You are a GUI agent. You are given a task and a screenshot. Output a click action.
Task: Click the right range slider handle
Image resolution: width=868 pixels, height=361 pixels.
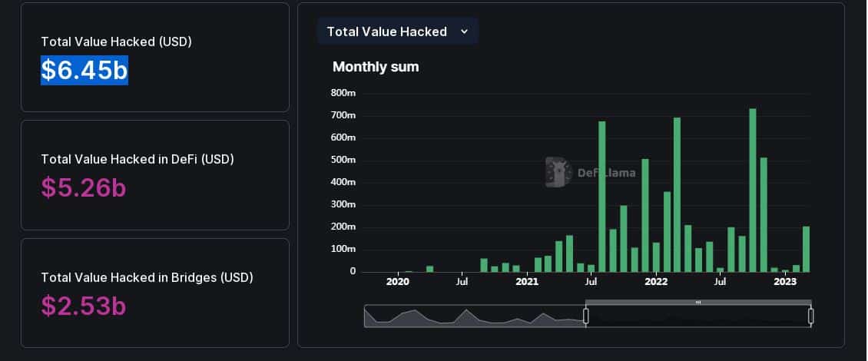click(x=810, y=316)
